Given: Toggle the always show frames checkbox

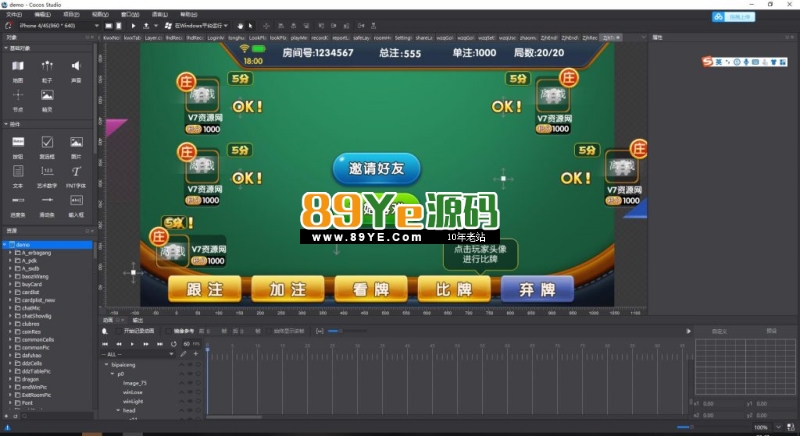Looking at the screenshot, I should [269, 331].
